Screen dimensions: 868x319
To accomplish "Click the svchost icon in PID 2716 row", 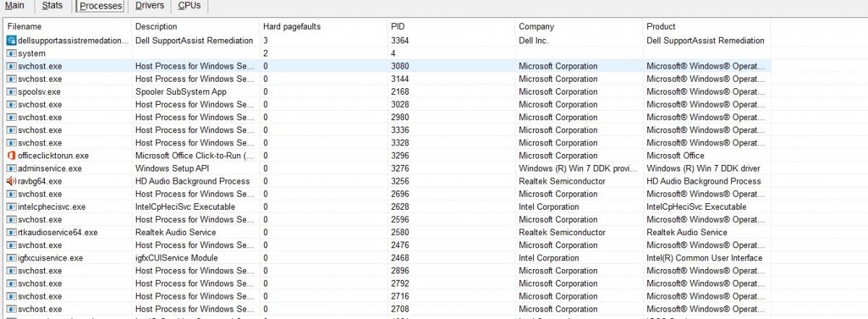I will 11,297.
